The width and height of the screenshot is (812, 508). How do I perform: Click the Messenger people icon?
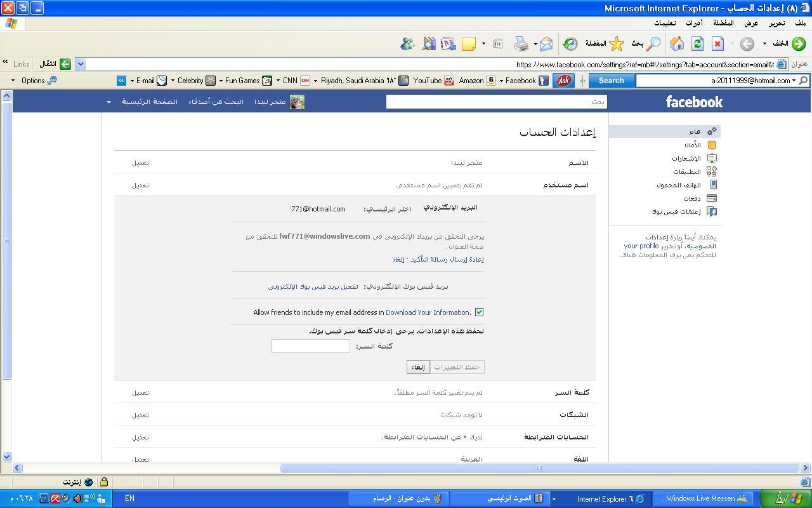click(408, 44)
